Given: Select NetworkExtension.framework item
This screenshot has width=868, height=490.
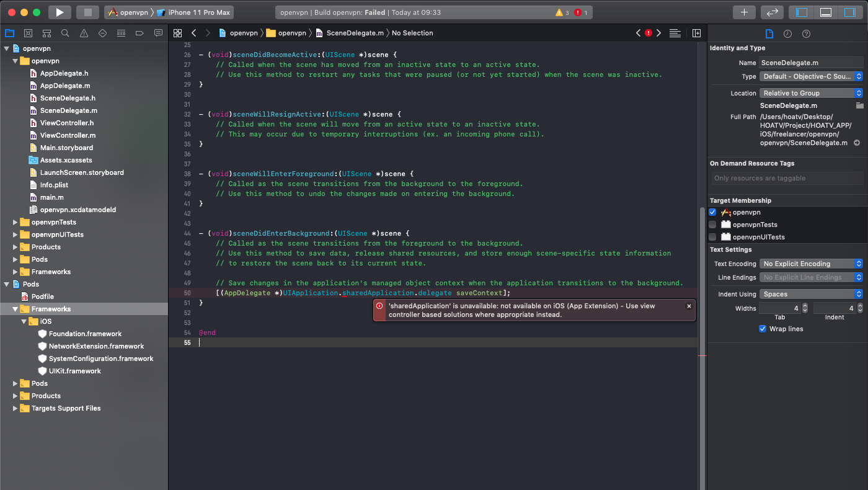Looking at the screenshot, I should (96, 346).
